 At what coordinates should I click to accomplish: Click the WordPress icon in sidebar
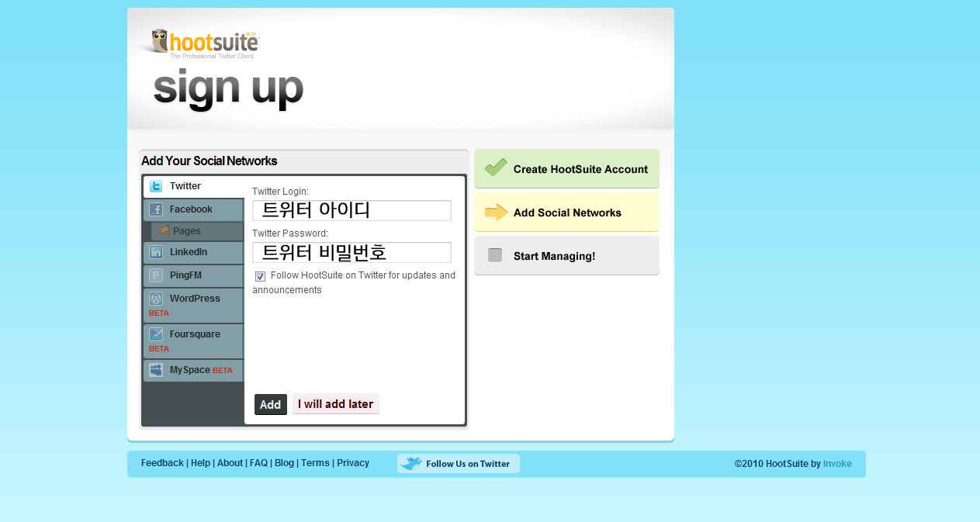pos(156,299)
